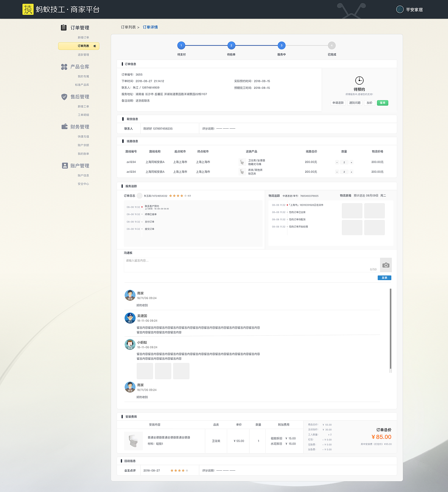
Task: Open 账户信息 under 账户管理
Action: tap(83, 176)
